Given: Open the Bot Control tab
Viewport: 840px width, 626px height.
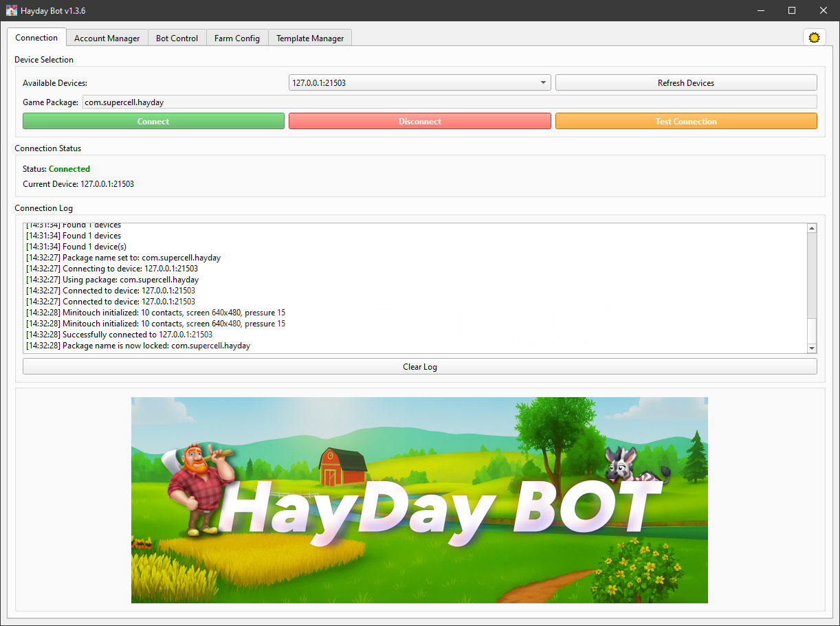Looking at the screenshot, I should click(x=177, y=38).
